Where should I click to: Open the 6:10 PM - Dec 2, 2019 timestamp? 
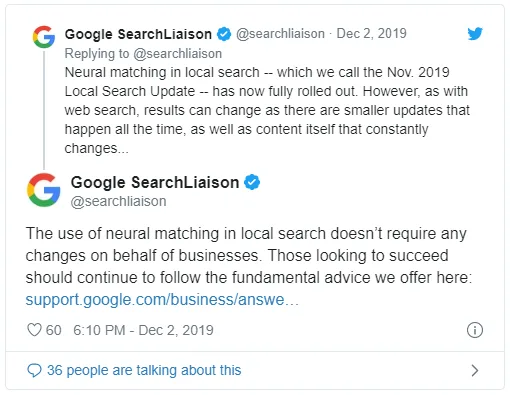point(143,330)
